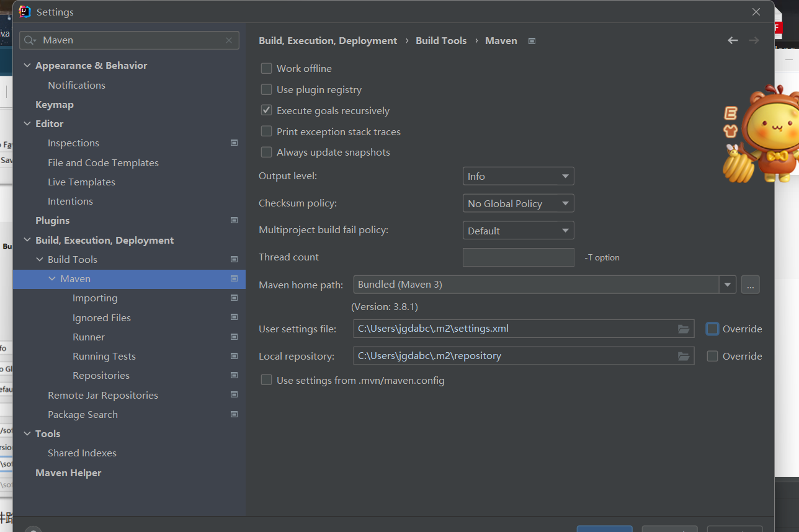Click the search magnifier icon

pos(30,40)
